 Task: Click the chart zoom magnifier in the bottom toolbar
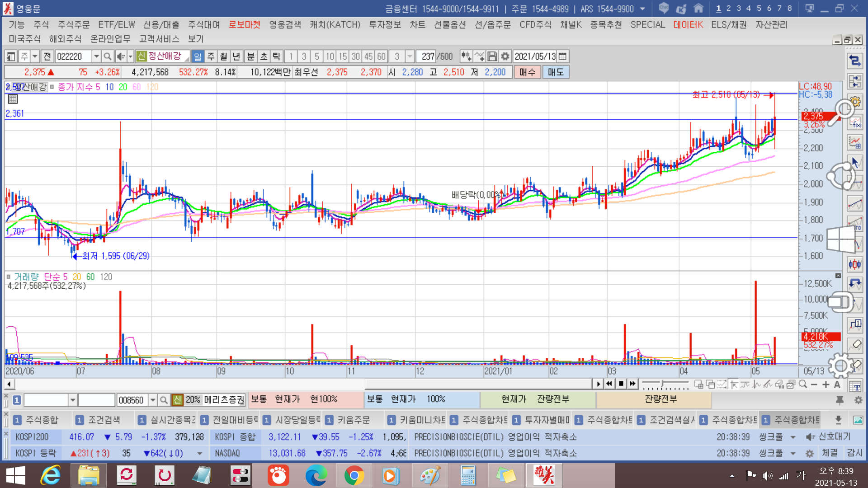pyautogui.click(x=803, y=385)
